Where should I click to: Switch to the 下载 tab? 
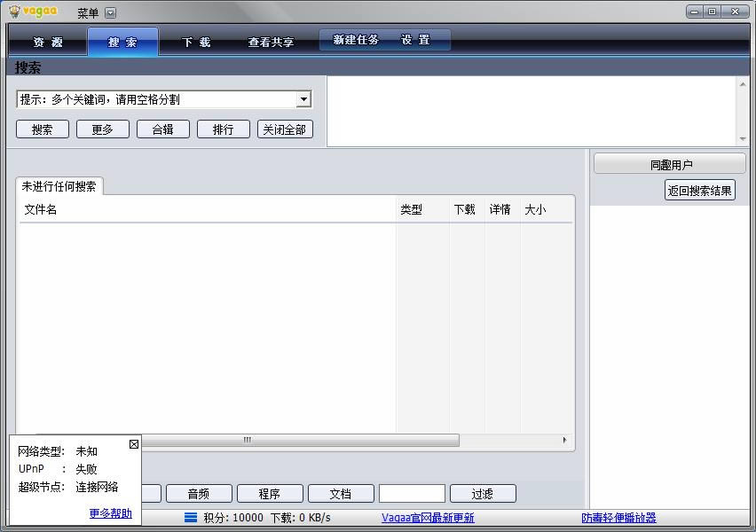tap(196, 42)
